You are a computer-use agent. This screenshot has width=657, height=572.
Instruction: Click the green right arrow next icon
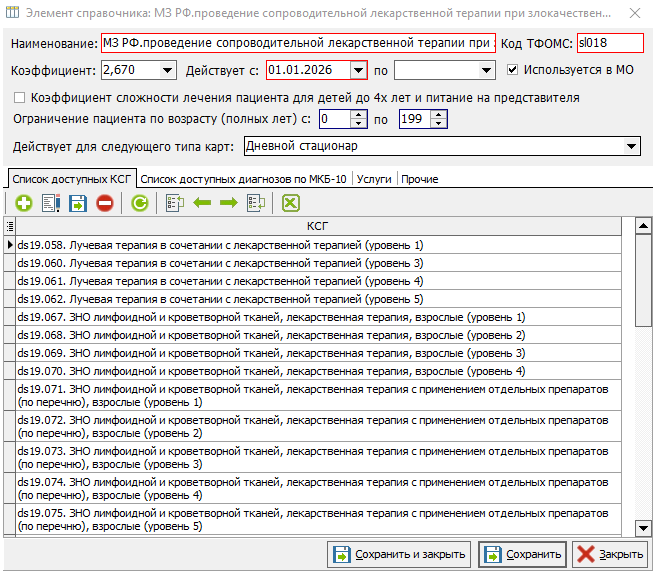pyautogui.click(x=229, y=203)
